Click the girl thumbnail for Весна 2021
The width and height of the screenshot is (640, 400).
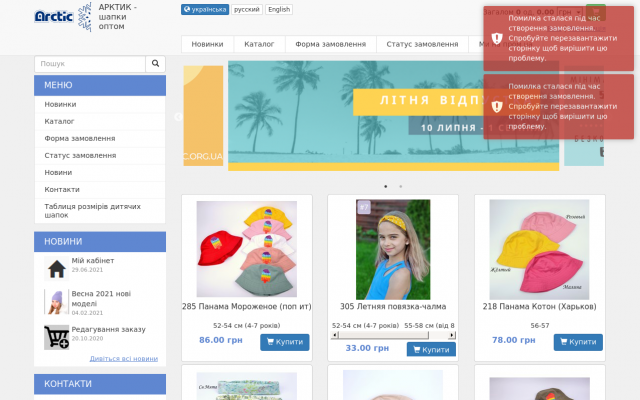[x=56, y=302]
